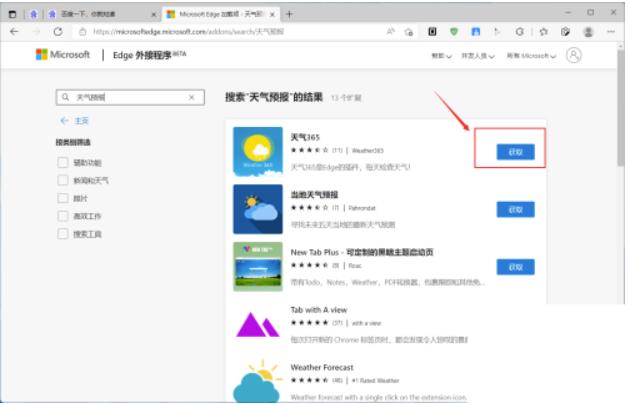Click the black square extension icon in toolbar

(432, 31)
